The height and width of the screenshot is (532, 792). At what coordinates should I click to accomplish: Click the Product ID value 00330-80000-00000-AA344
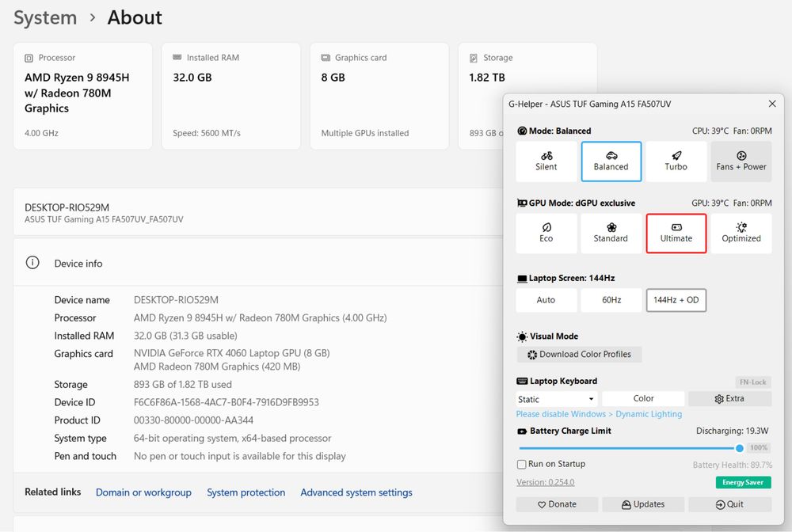(193, 420)
